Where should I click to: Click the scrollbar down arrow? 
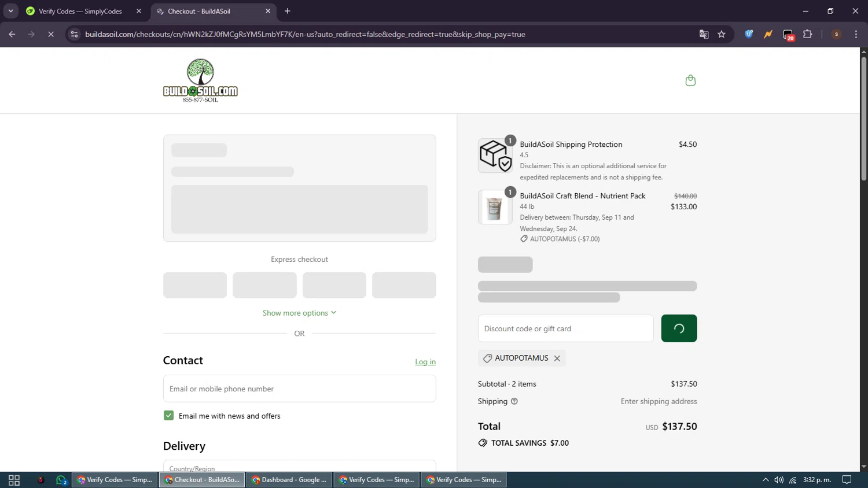[x=863, y=467]
